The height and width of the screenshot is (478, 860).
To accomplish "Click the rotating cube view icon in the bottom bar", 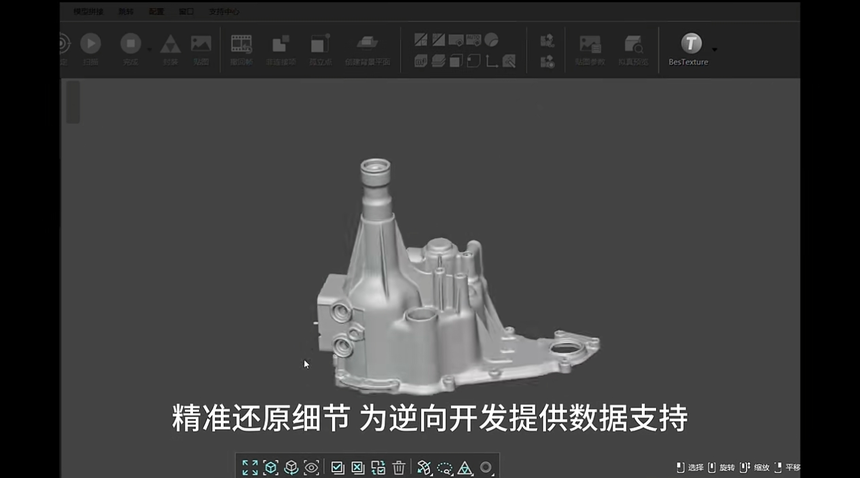I will click(x=291, y=468).
